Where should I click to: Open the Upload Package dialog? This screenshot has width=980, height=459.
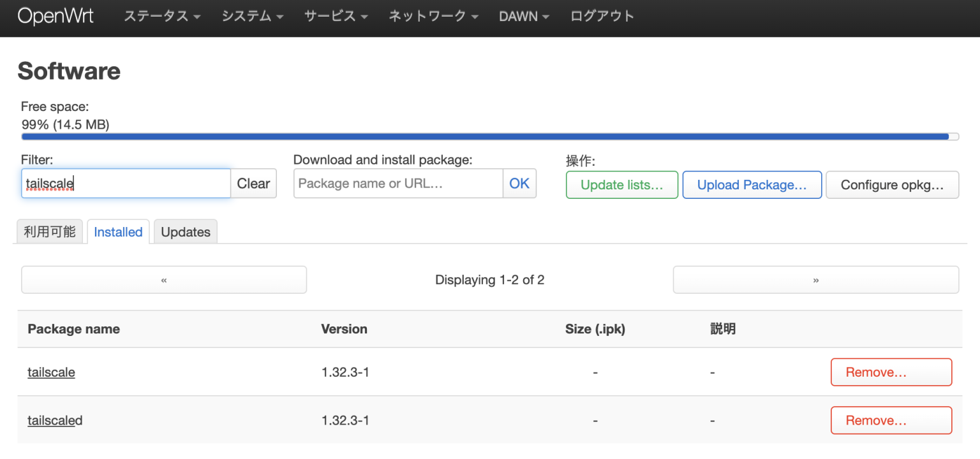pos(752,184)
